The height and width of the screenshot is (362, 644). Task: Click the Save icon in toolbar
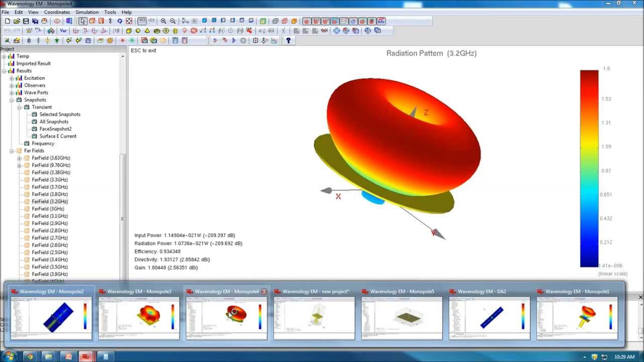coord(26,21)
